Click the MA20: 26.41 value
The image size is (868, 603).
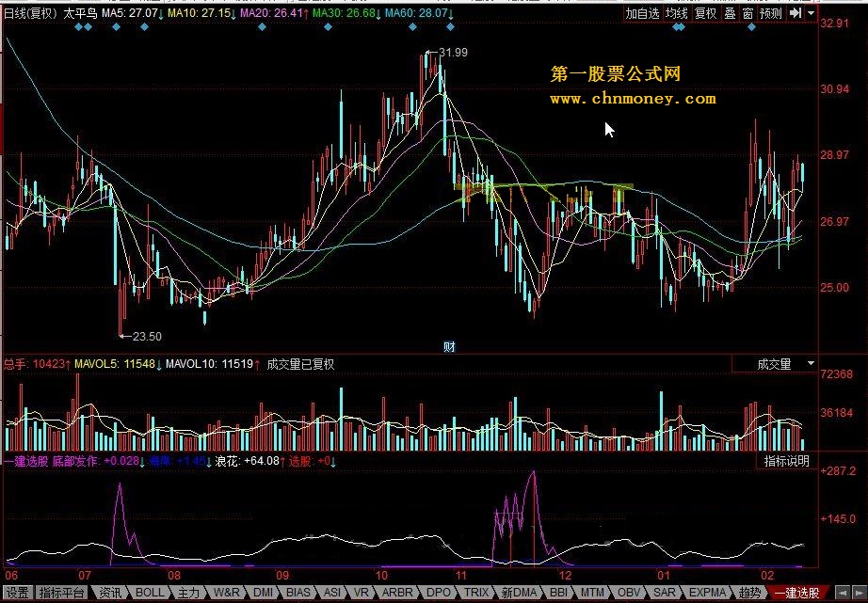pos(272,13)
